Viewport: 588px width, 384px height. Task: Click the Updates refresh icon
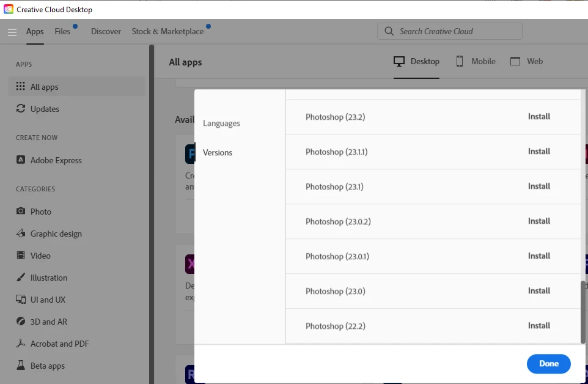(21, 108)
